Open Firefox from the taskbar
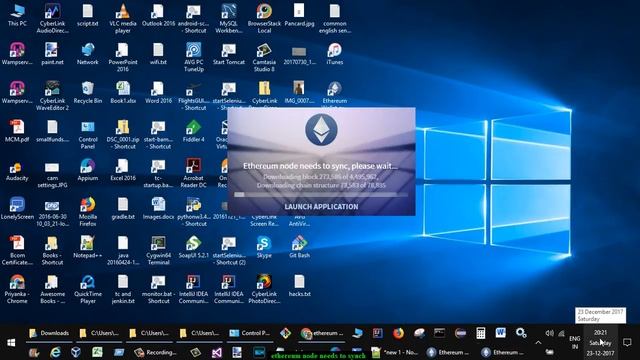This screenshot has width=640, height=360. click(x=398, y=333)
